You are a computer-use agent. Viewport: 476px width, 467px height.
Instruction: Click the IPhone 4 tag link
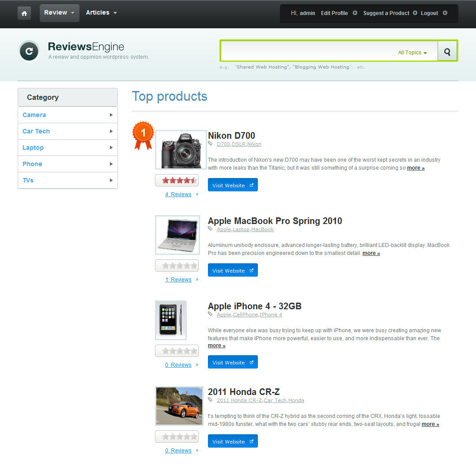pyautogui.click(x=271, y=315)
